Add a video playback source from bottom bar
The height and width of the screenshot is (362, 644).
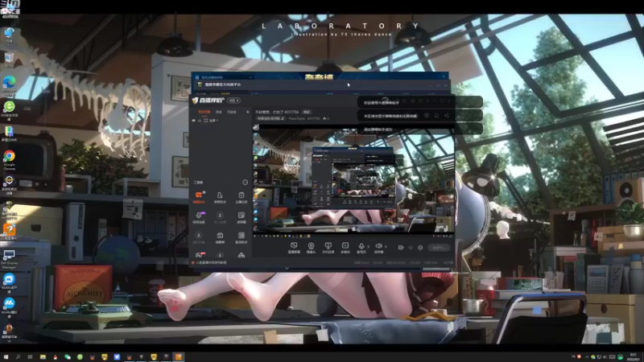pos(345,247)
